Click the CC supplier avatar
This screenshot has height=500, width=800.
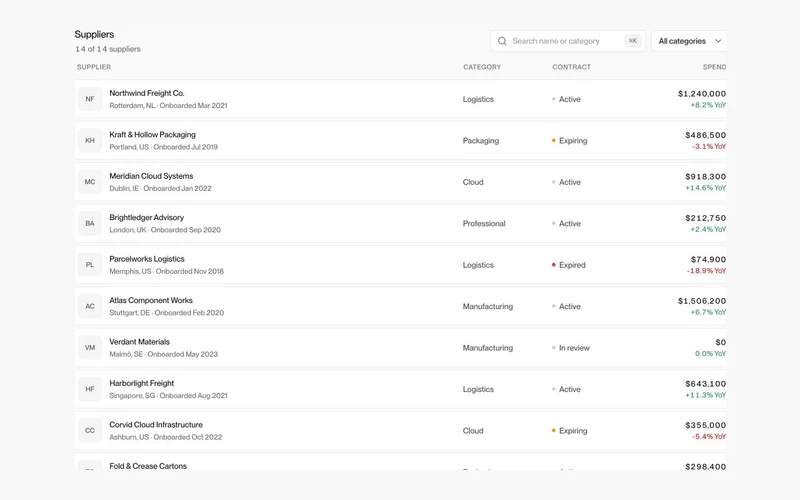tap(90, 431)
